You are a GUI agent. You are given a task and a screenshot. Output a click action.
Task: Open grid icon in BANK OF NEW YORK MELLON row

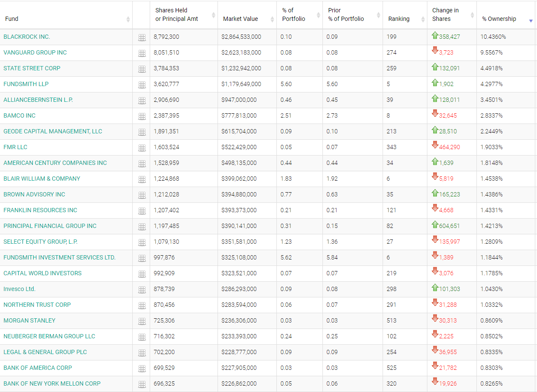point(142,384)
